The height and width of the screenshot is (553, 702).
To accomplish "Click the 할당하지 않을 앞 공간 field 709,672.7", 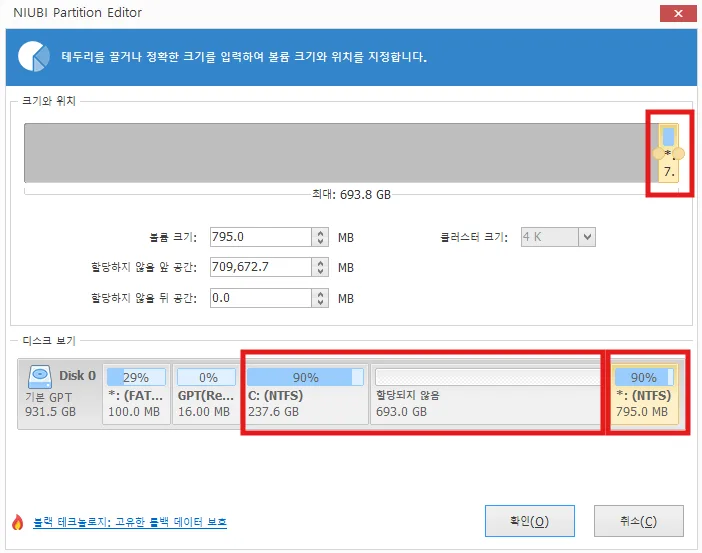I will pos(261,267).
